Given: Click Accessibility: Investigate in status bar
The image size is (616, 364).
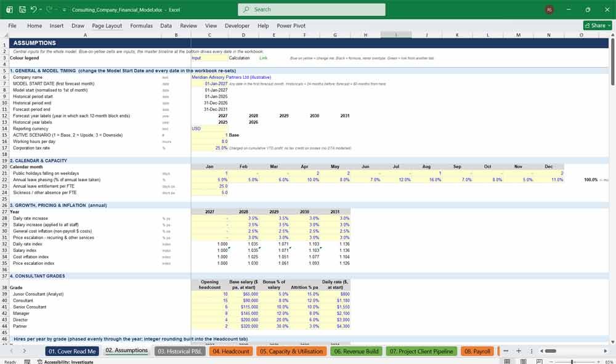Looking at the screenshot, I should (65, 362).
